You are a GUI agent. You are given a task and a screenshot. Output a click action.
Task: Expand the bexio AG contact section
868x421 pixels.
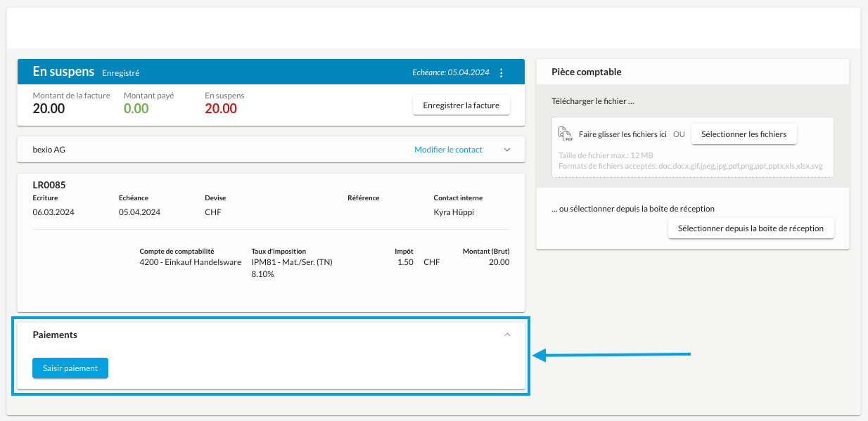[507, 150]
